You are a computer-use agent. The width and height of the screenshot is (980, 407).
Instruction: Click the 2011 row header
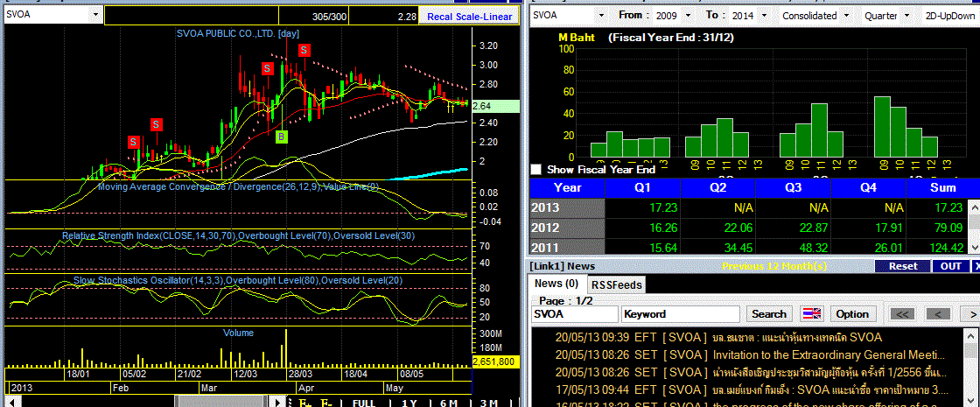click(x=567, y=248)
